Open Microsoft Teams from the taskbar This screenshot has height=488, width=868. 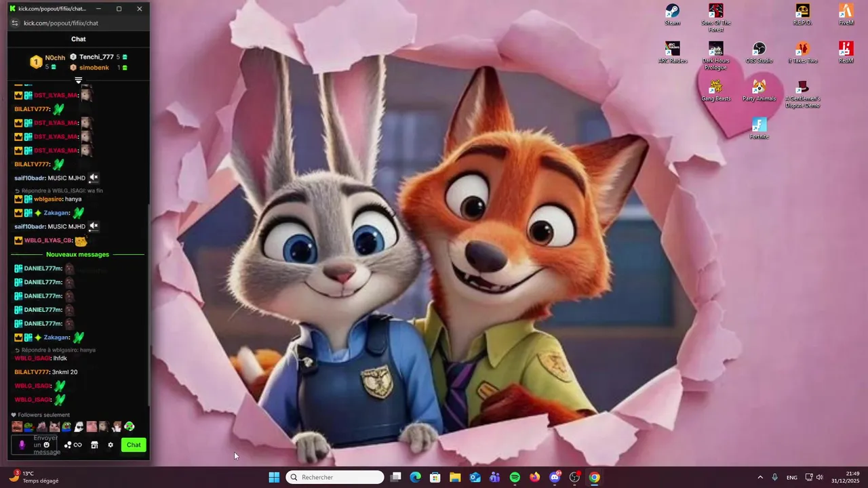click(x=495, y=477)
